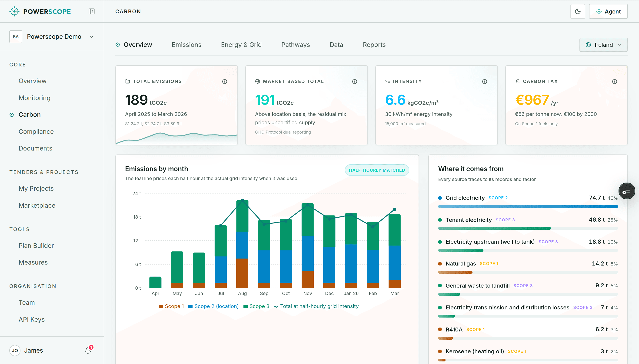Open the Pathways tab

click(x=296, y=45)
